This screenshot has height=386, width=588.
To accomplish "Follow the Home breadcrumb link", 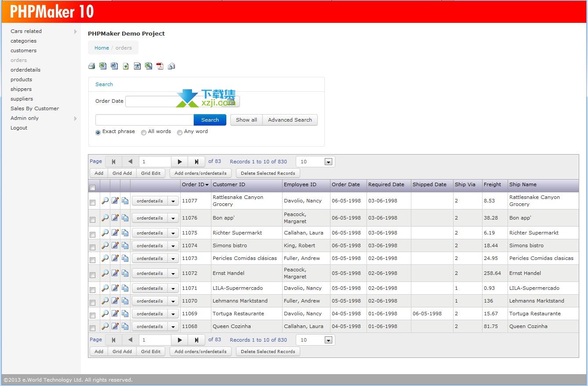I will [102, 48].
